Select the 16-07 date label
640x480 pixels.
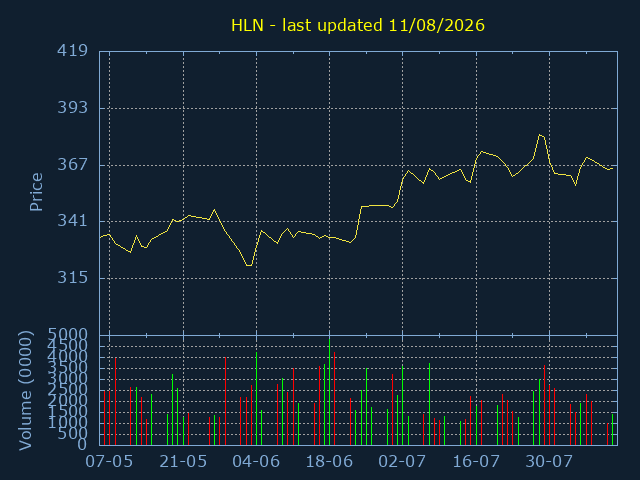(x=476, y=462)
